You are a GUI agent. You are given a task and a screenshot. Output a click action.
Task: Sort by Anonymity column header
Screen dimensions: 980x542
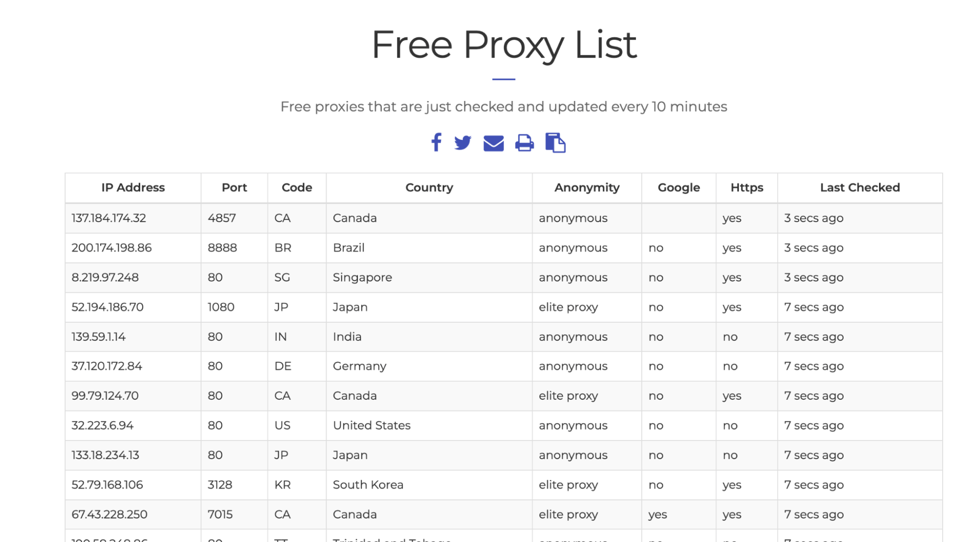click(x=587, y=187)
